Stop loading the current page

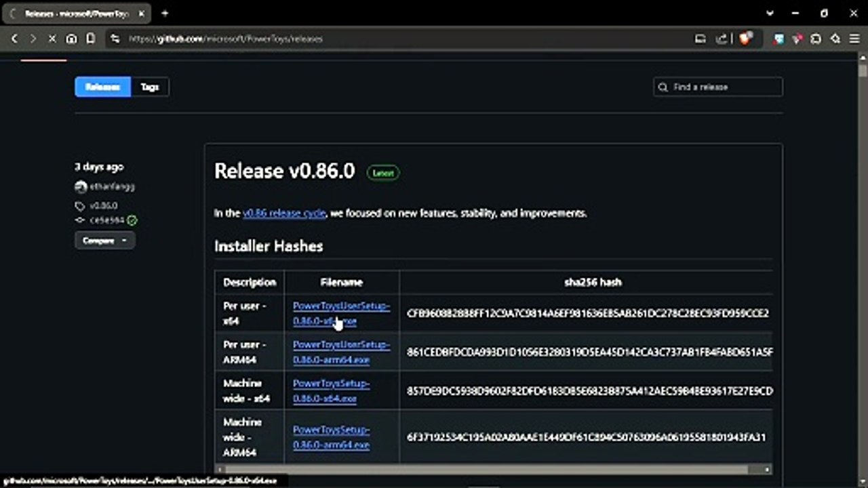[52, 39]
